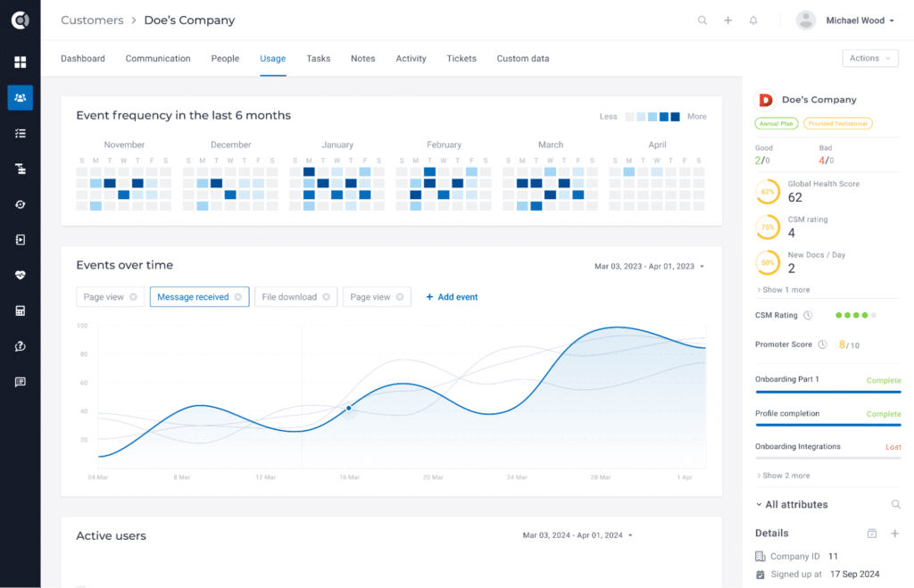
Task: Open the Tasks list icon in the sidebar
Action: pyautogui.click(x=20, y=132)
